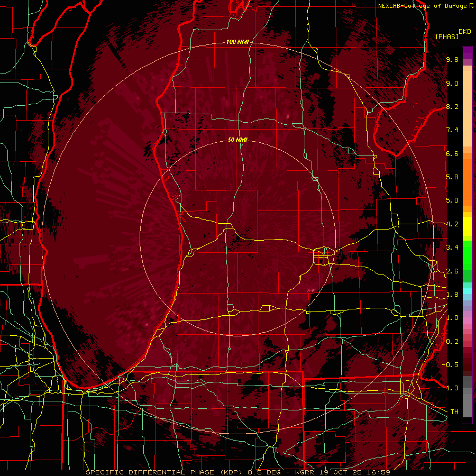Select the 4.2 scale value

tap(452, 224)
